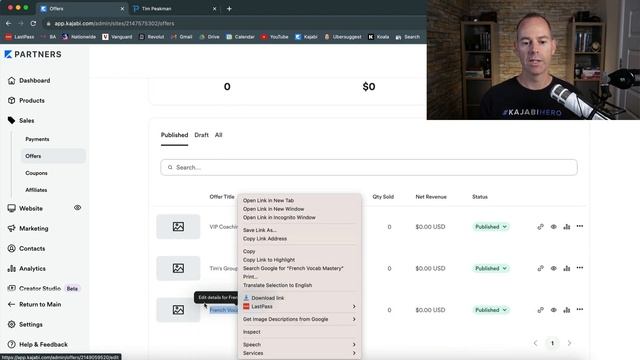Open Creator Studio Beta
This screenshot has height=360, width=640.
pos(44,288)
